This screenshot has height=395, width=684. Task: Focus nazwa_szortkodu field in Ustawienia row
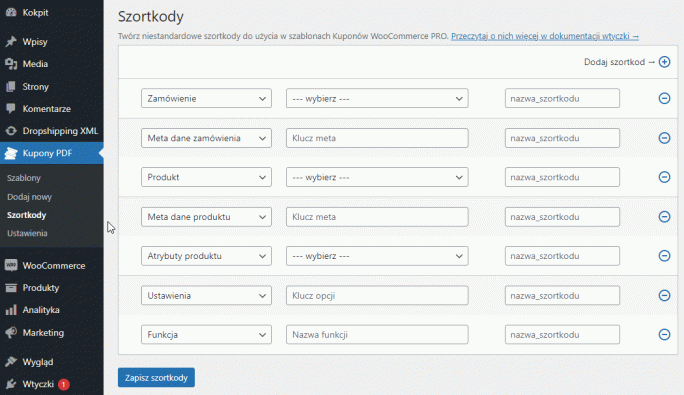[x=562, y=295]
